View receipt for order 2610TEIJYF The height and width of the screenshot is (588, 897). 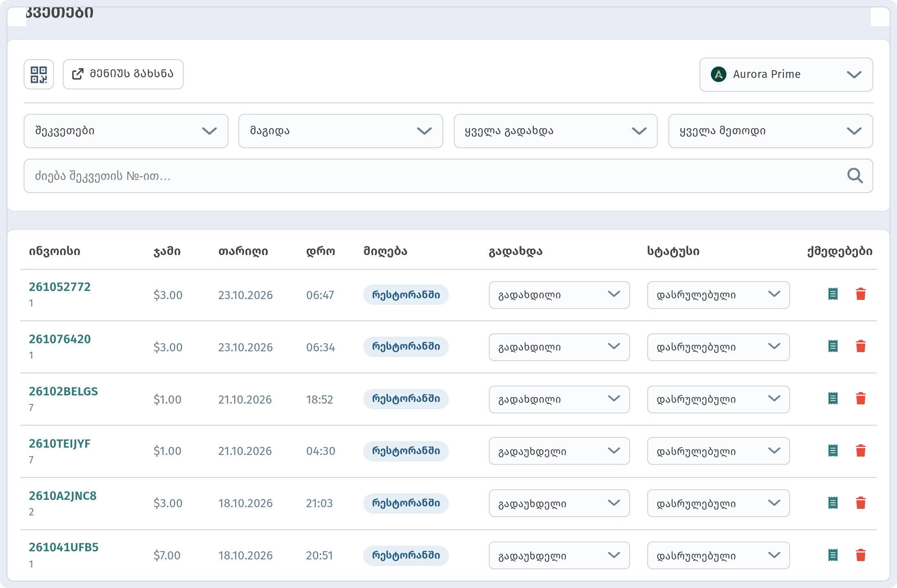pyautogui.click(x=833, y=450)
